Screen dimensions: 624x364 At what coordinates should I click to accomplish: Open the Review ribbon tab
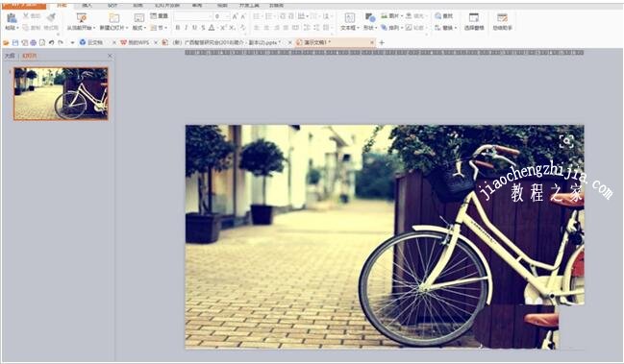click(197, 6)
